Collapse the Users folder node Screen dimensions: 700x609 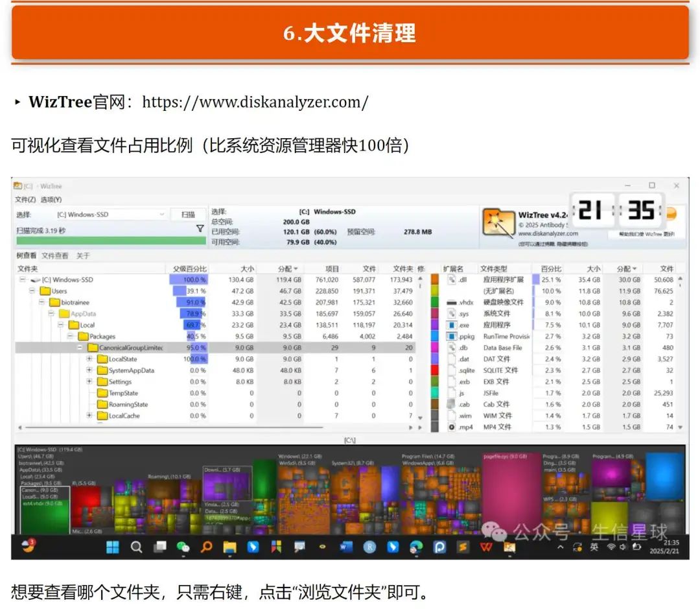coord(32,291)
